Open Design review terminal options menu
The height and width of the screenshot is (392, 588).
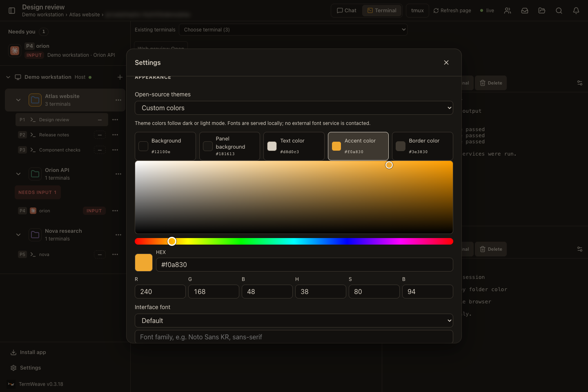pos(115,120)
